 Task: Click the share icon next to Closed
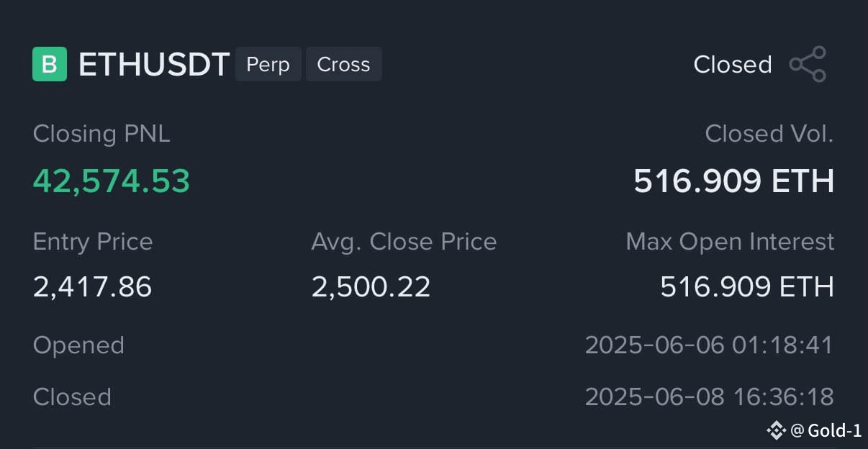(808, 64)
